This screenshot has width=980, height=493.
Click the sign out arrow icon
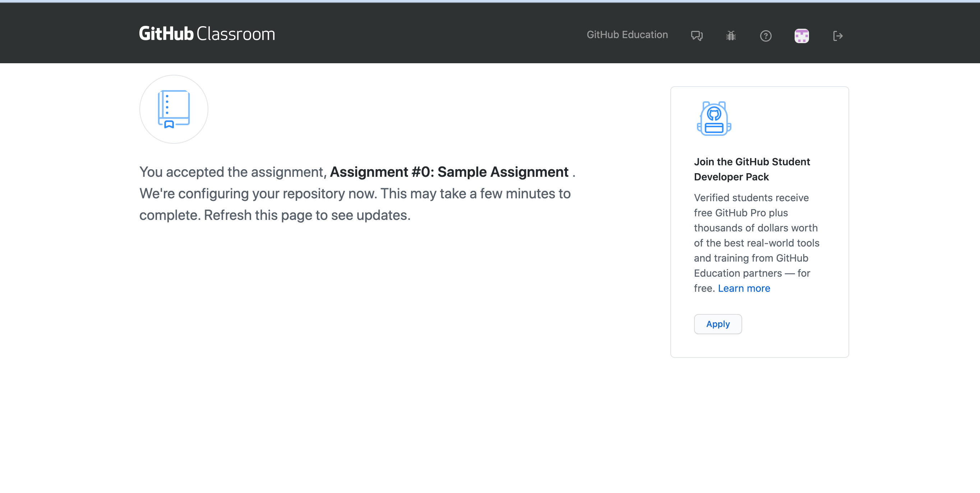coord(838,36)
